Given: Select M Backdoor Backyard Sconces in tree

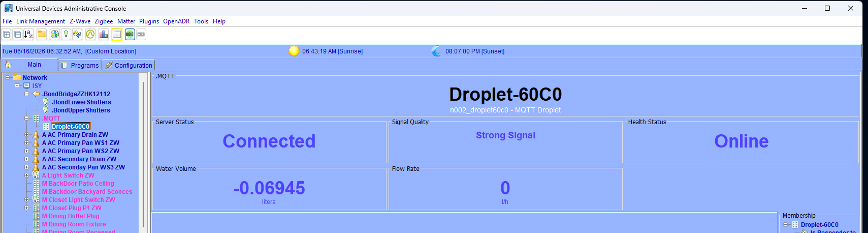Looking at the screenshot, I should (x=87, y=192).
